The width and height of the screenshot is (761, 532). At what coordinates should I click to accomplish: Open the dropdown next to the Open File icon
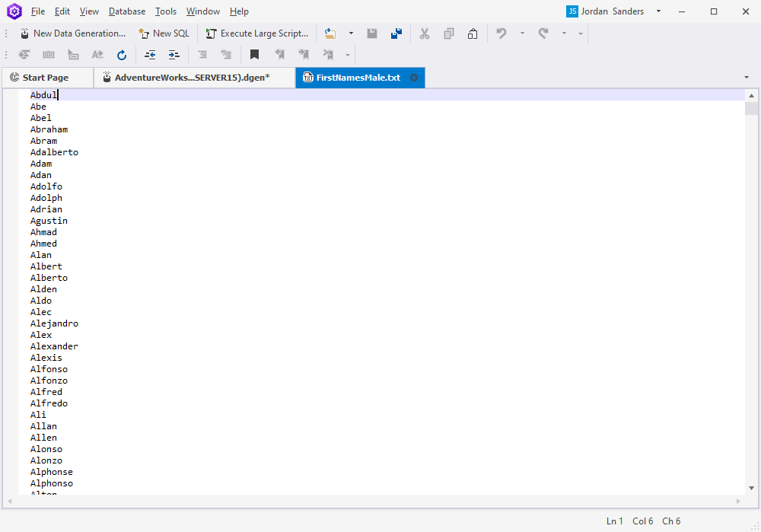coord(351,33)
